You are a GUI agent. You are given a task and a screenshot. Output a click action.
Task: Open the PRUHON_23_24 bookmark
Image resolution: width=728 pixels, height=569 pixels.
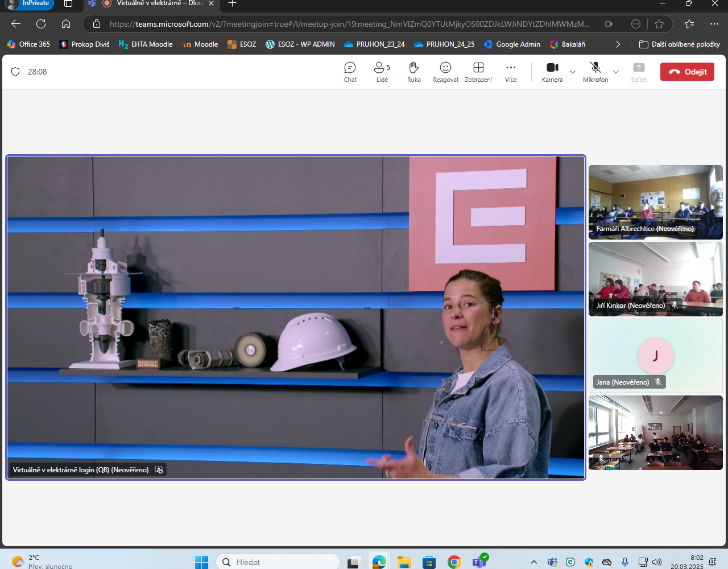[374, 44]
